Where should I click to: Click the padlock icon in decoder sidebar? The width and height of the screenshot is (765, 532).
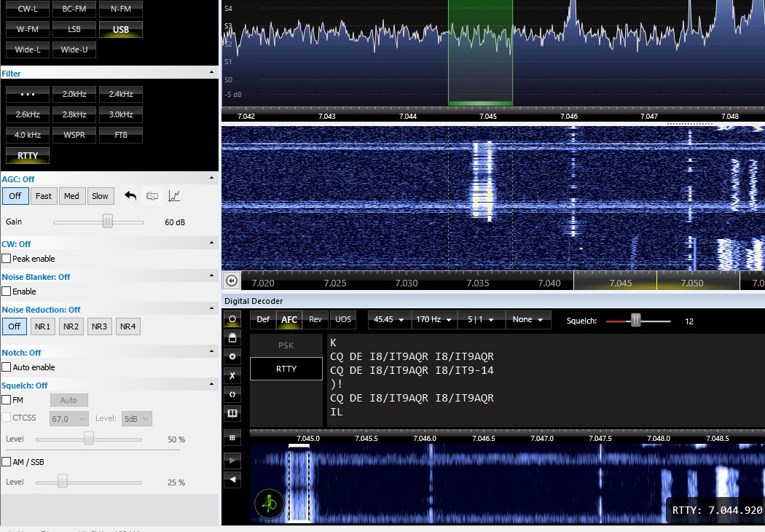pos(233,337)
